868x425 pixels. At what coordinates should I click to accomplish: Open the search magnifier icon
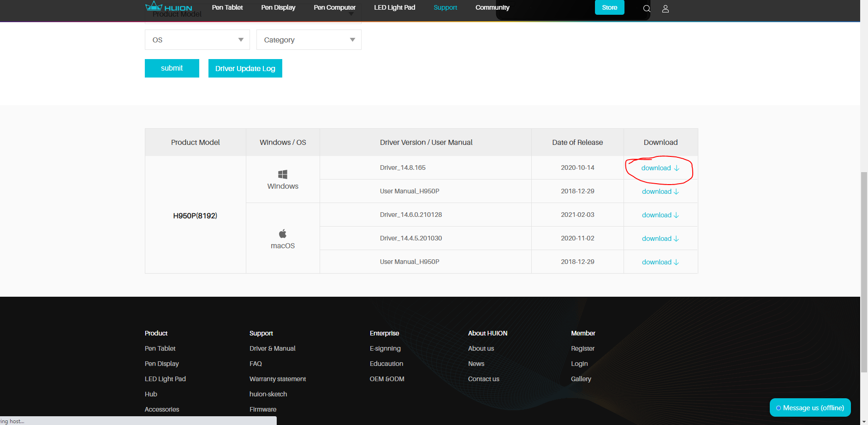point(647,8)
